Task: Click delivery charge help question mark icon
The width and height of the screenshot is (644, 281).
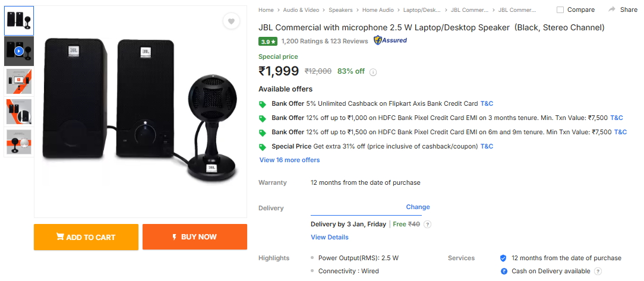Action: pos(428,225)
